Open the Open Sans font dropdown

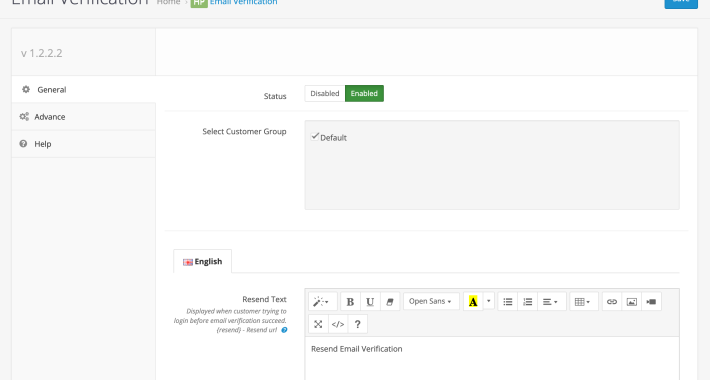431,302
